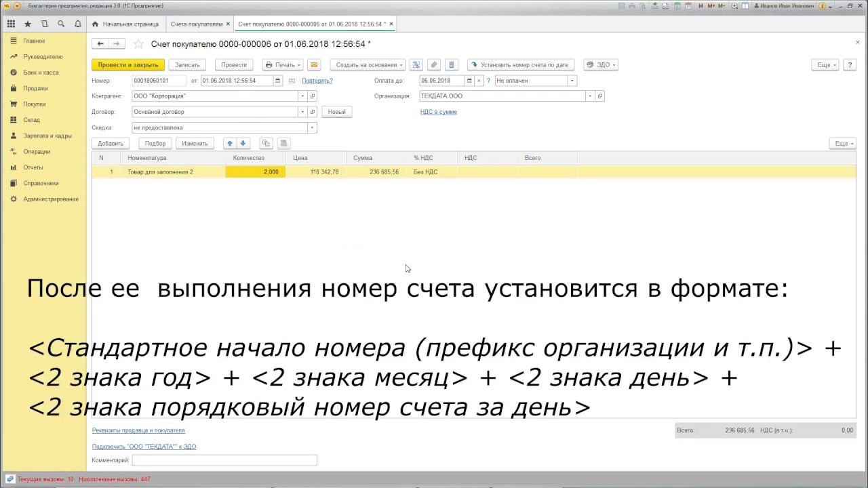
Task: Paste rows with the paste icon
Action: tap(284, 143)
